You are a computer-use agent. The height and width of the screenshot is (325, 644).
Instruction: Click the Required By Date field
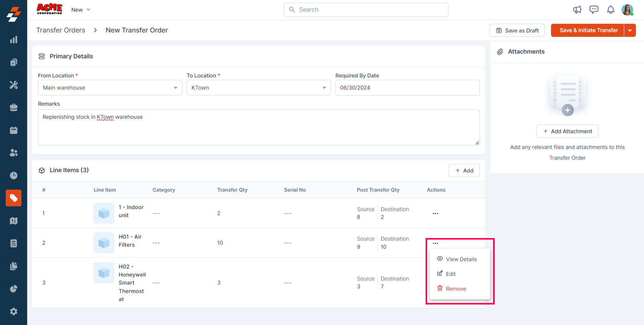(407, 88)
